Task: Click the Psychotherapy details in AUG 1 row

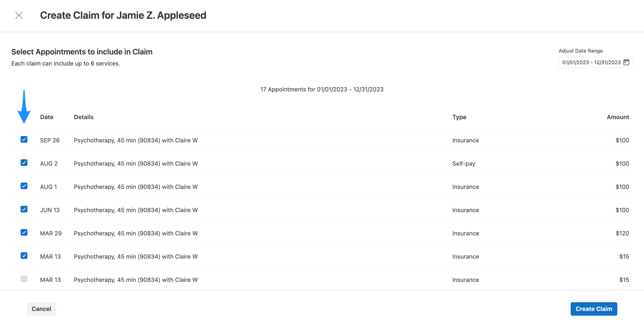Action: pyautogui.click(x=136, y=187)
